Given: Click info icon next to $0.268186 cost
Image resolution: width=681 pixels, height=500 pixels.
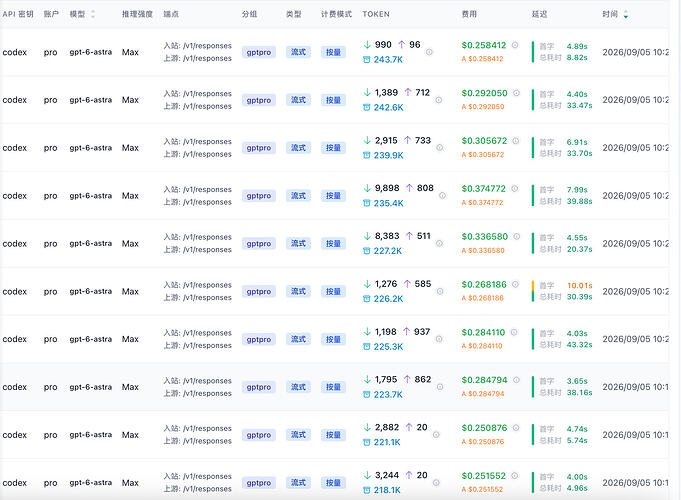Looking at the screenshot, I should (516, 284).
